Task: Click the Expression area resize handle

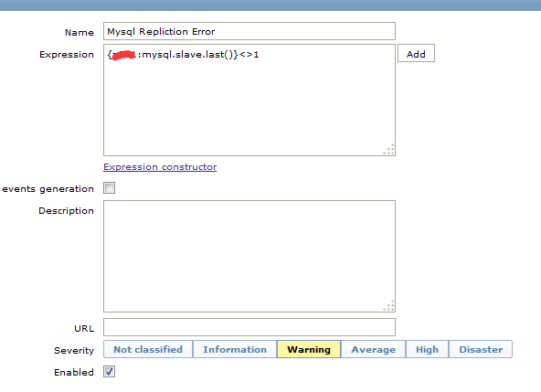Action: 389,150
